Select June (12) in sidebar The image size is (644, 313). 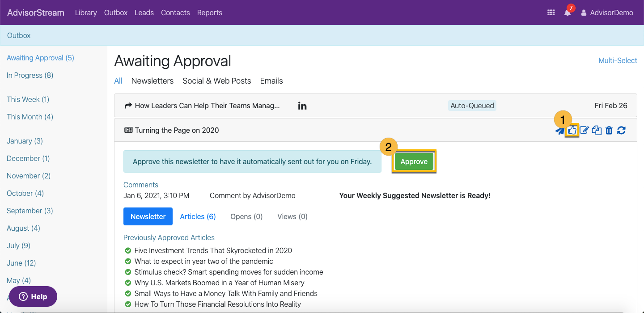[21, 263]
